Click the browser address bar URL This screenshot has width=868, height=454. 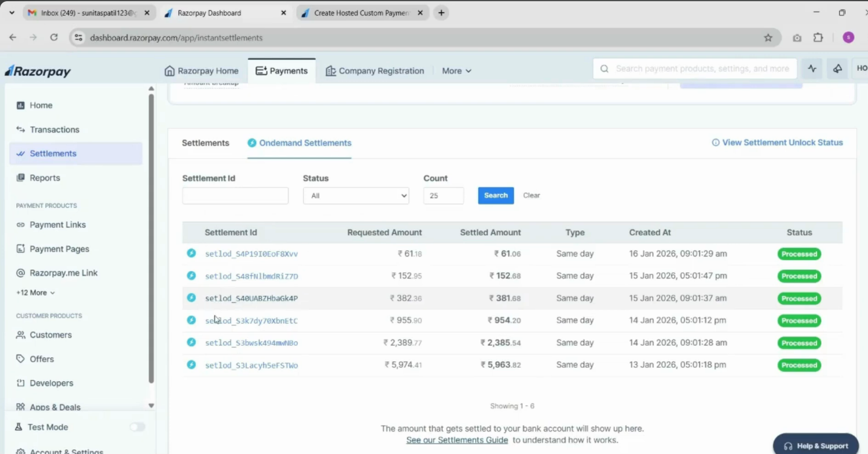[176, 38]
